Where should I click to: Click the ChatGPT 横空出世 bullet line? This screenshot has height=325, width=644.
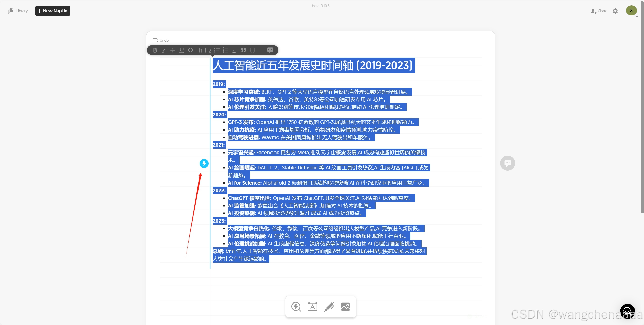coord(321,198)
